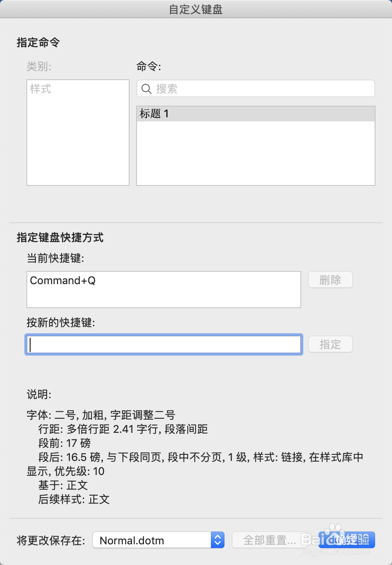The image size is (392, 565).
Task: Click the blue up-down arrows beside Normal.dotm
Action: pos(217,540)
